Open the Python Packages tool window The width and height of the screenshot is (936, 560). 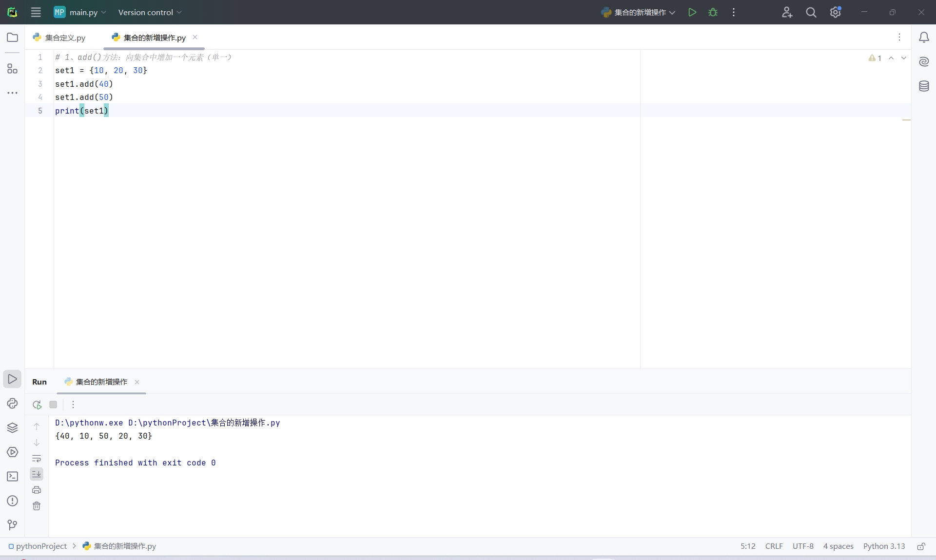[12, 427]
